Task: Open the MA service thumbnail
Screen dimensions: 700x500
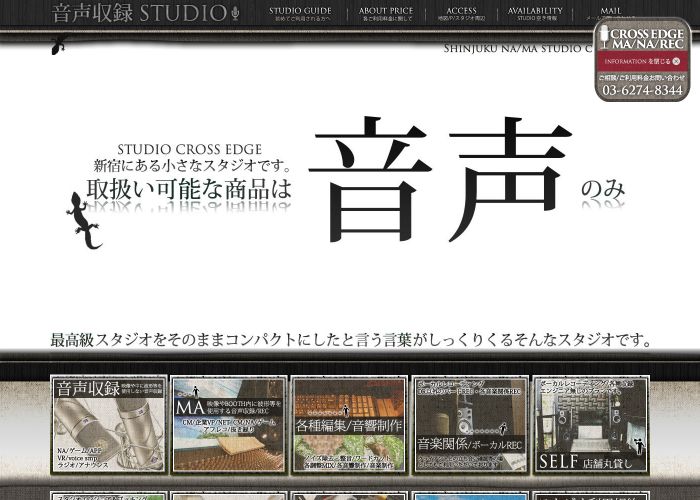Action: coord(229,424)
